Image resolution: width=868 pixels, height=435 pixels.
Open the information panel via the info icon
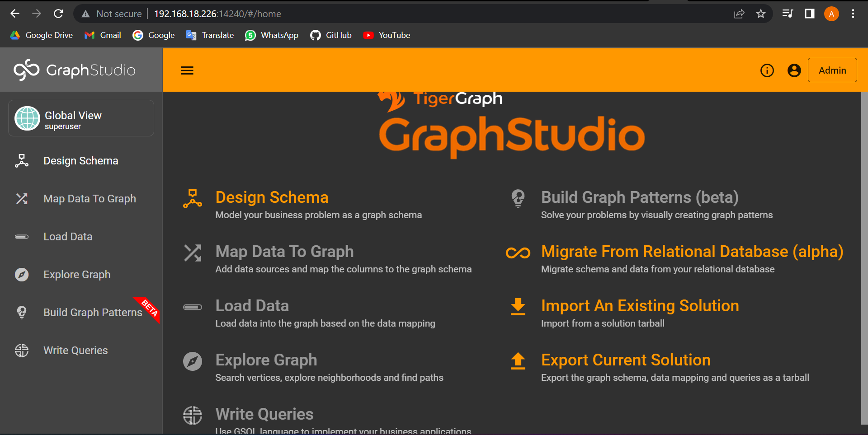[x=767, y=70]
